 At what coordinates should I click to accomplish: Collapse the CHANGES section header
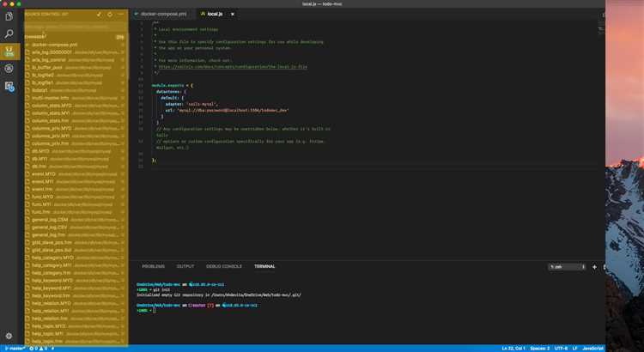click(76, 37)
